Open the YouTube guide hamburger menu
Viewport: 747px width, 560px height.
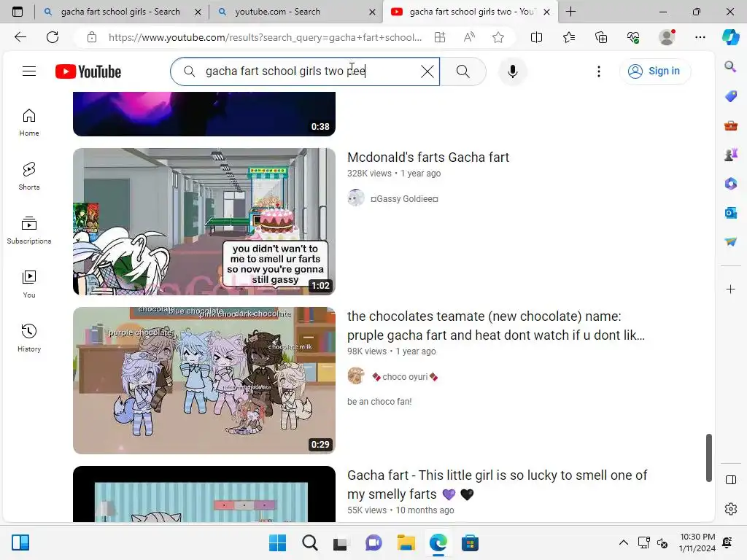29,71
